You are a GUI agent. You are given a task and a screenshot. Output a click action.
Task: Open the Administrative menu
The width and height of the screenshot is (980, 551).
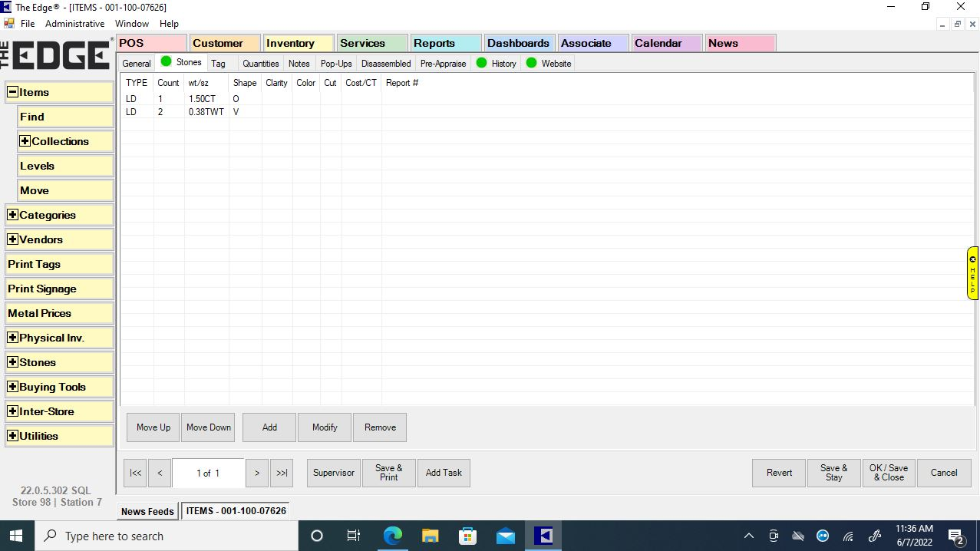coord(74,24)
